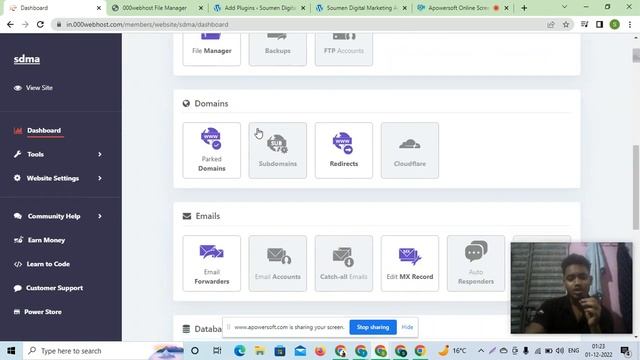Show hidden system tray icons
Viewport: 640px width, 360px height.
(481, 351)
